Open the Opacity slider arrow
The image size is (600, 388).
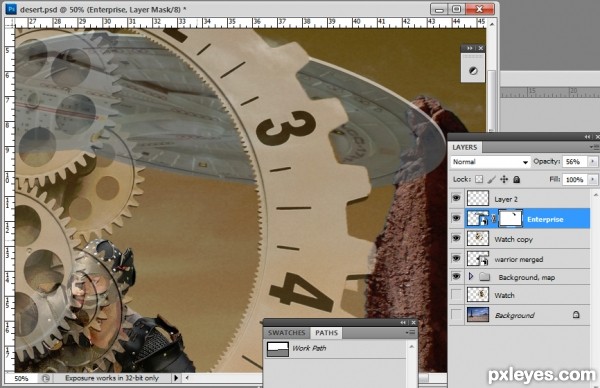click(593, 161)
